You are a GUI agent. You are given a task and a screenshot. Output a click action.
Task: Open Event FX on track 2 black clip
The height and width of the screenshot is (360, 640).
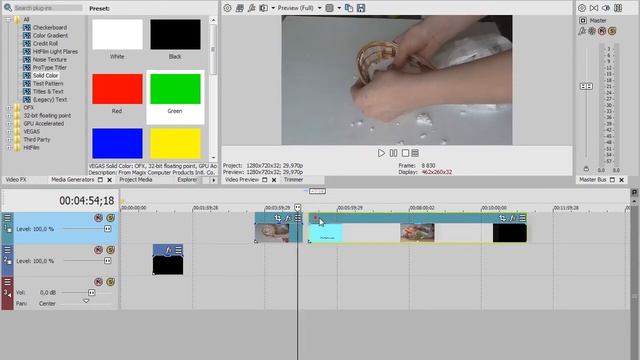[x=168, y=250]
